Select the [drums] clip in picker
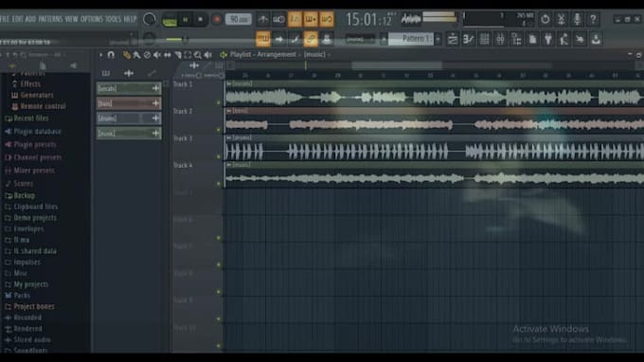The width and height of the screenshot is (644, 362). 129,118
